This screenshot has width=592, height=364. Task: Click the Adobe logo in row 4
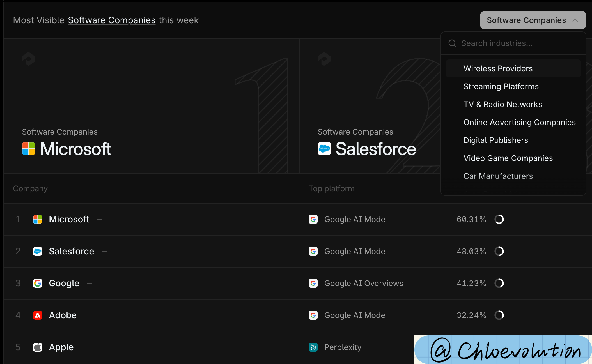tap(38, 315)
